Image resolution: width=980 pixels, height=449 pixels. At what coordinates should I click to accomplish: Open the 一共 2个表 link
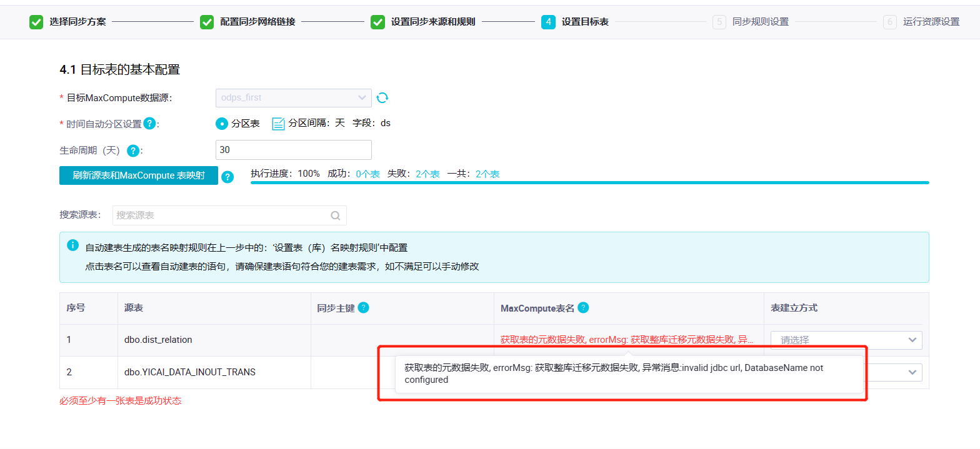[487, 174]
